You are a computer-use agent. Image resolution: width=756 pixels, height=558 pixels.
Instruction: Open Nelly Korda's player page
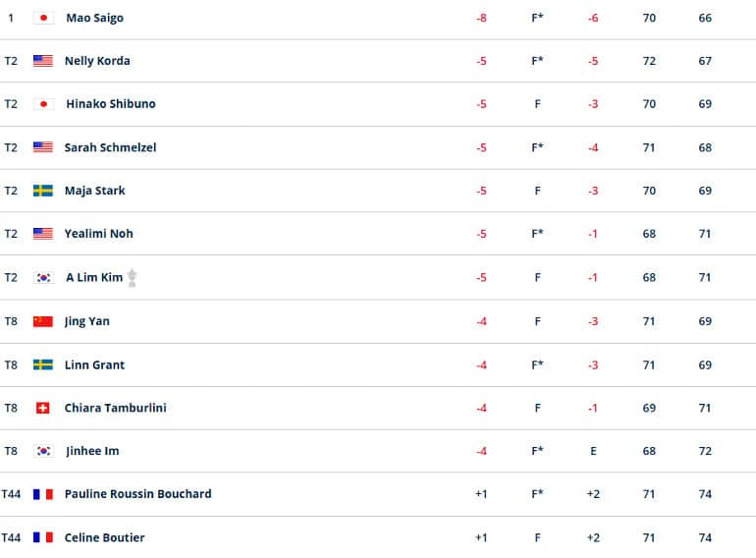97,61
